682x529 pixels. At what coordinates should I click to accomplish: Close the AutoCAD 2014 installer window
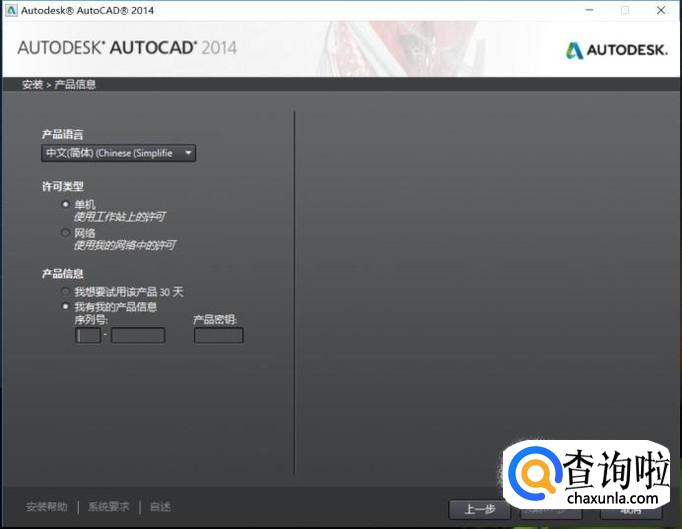[662, 10]
